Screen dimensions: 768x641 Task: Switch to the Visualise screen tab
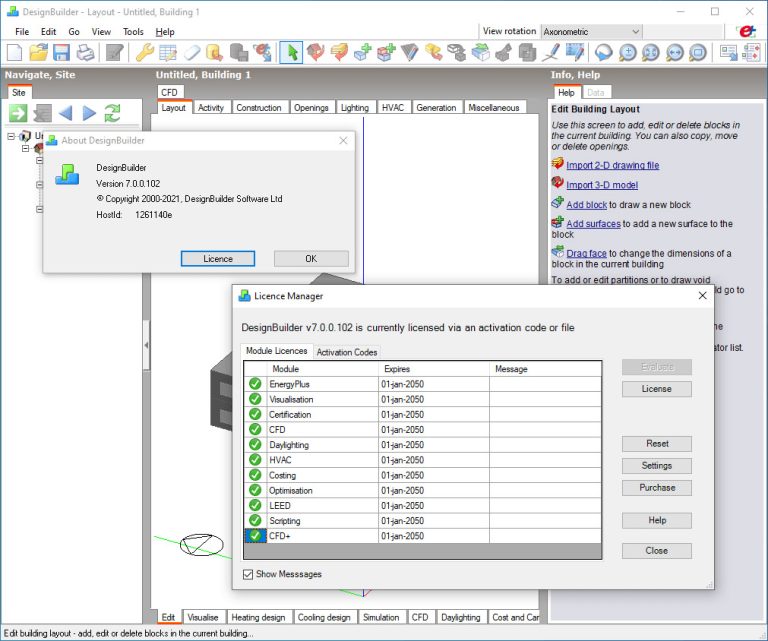pyautogui.click(x=203, y=617)
